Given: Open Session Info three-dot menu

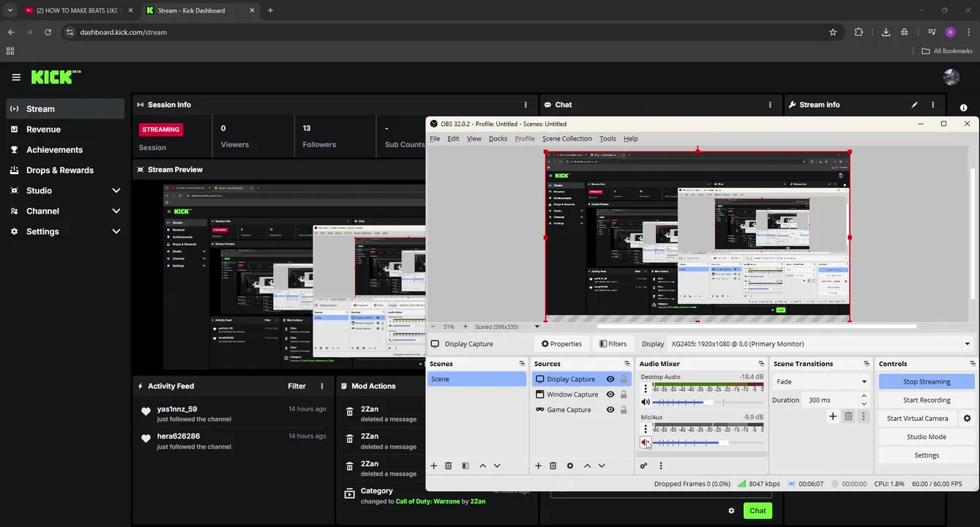Looking at the screenshot, I should tap(525, 105).
